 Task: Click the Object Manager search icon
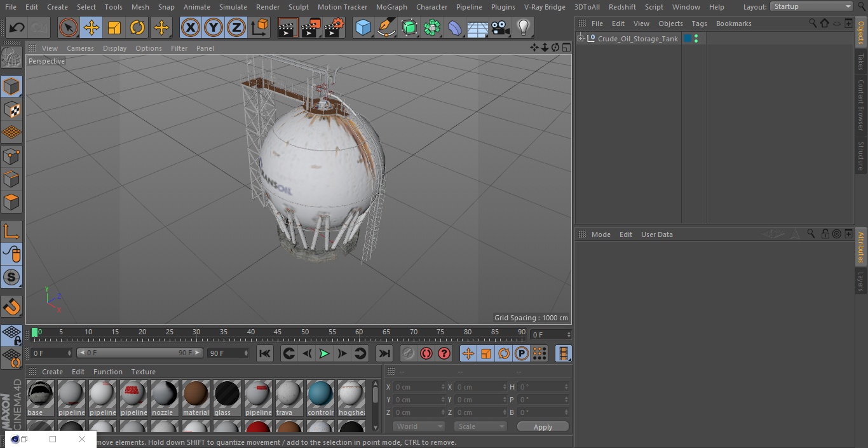point(813,23)
